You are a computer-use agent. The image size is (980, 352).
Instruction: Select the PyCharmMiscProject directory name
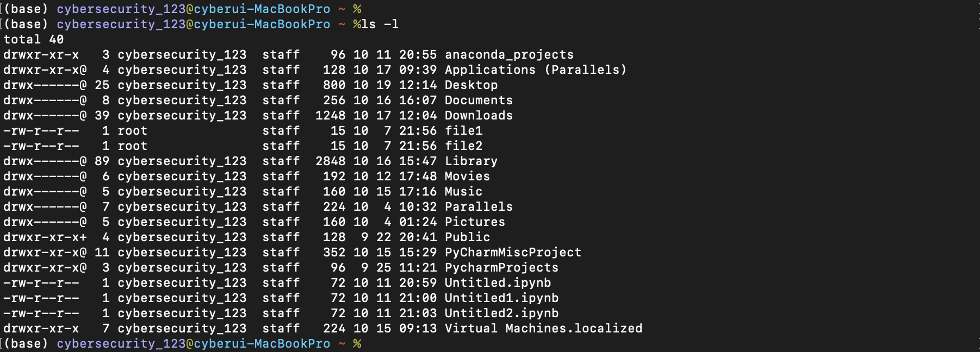point(513,253)
